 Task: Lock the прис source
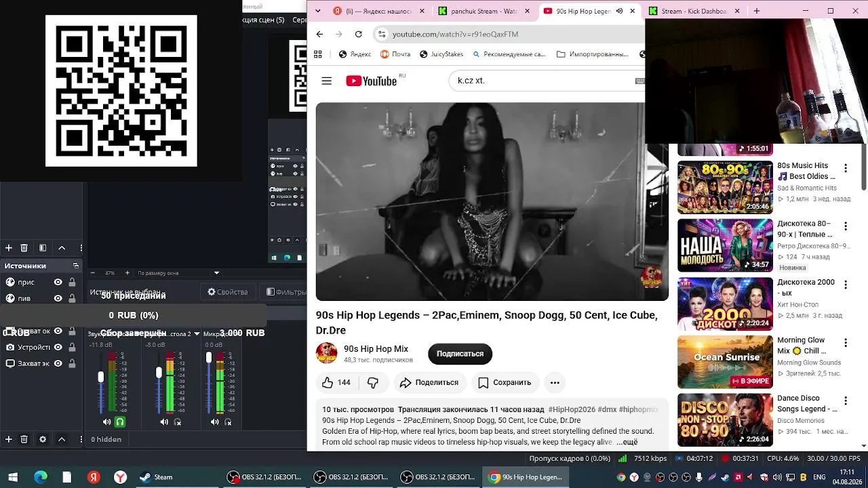(72, 282)
